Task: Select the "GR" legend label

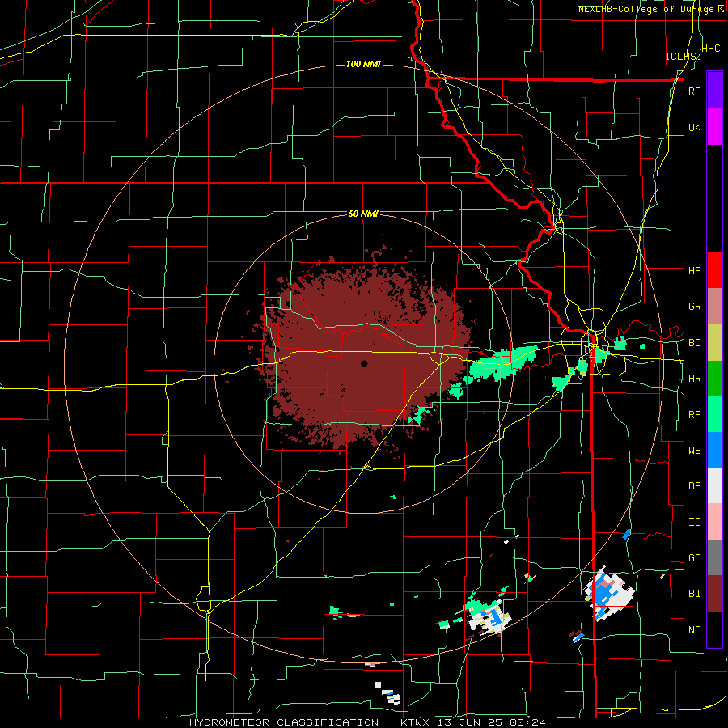Action: (x=694, y=307)
